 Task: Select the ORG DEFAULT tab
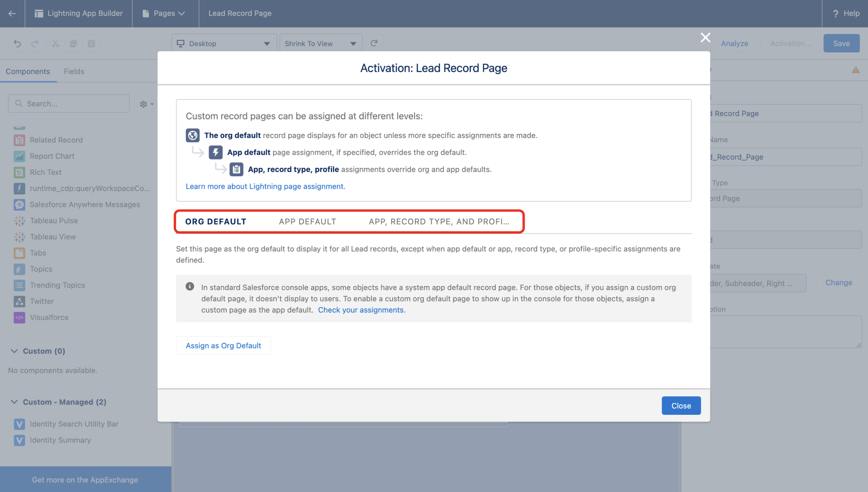(x=216, y=221)
